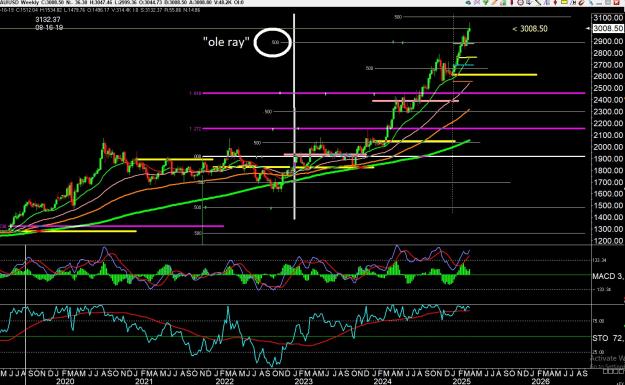Click the 1700.00 price axis label
625x385 pixels.
[x=608, y=182]
